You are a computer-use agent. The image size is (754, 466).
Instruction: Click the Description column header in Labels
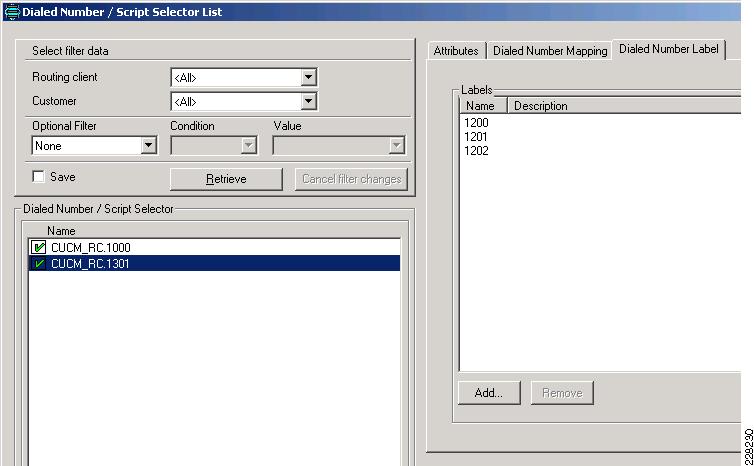click(624, 106)
